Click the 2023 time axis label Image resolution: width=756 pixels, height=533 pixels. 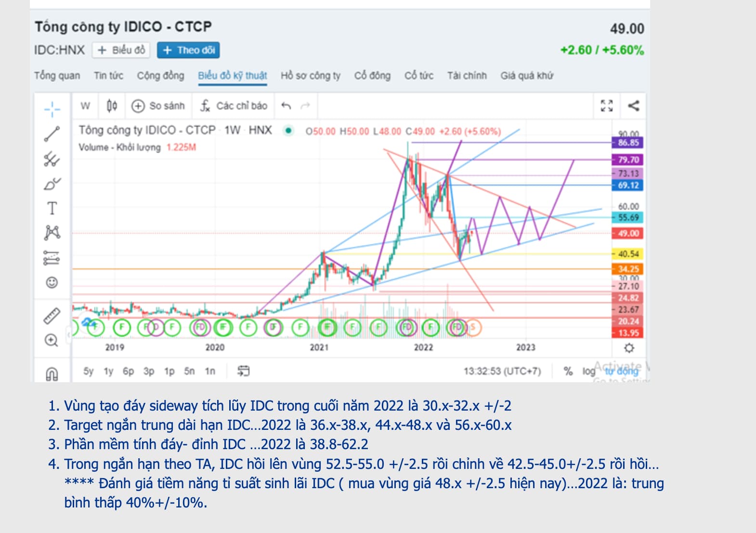pos(526,347)
